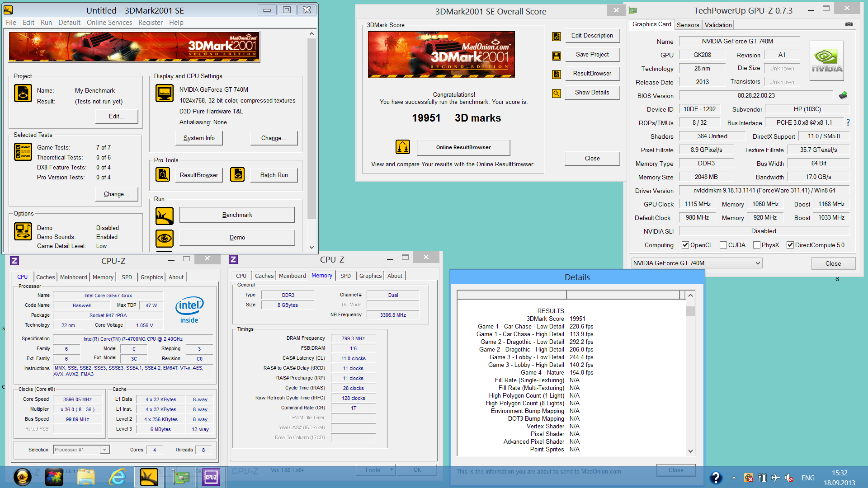The width and height of the screenshot is (868, 488).
Task: Click the BIOS save chip icon in GPU-Z
Action: [x=843, y=95]
